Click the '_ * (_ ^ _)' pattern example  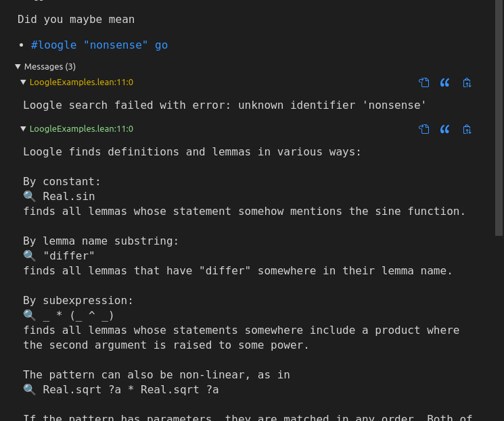[78, 316]
